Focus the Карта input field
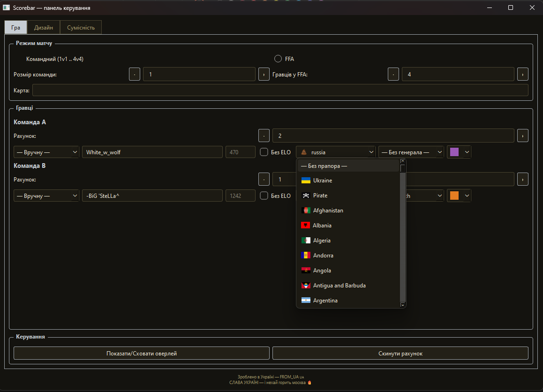The height and width of the screenshot is (392, 543). (x=280, y=90)
